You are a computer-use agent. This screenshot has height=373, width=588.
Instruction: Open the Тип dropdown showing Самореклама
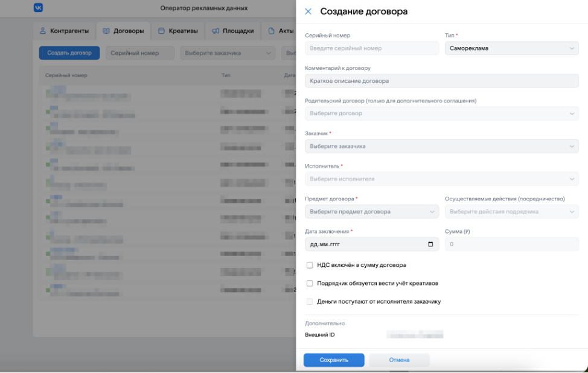coord(511,48)
